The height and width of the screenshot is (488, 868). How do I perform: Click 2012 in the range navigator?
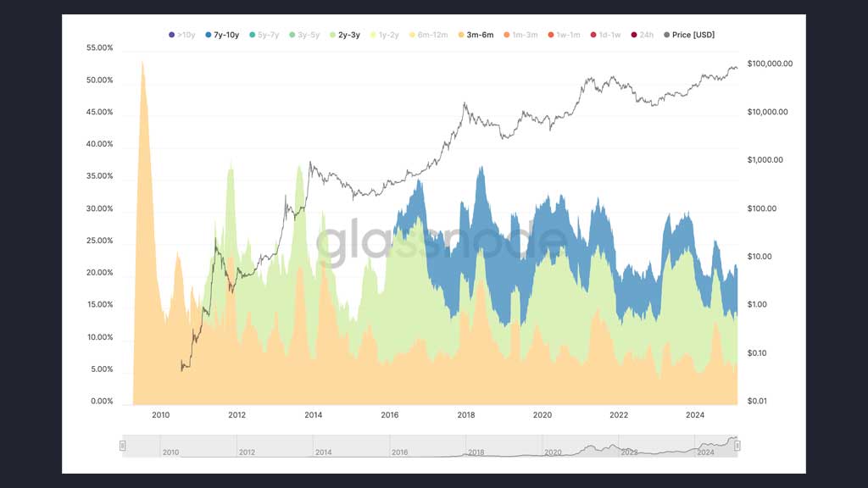point(247,452)
